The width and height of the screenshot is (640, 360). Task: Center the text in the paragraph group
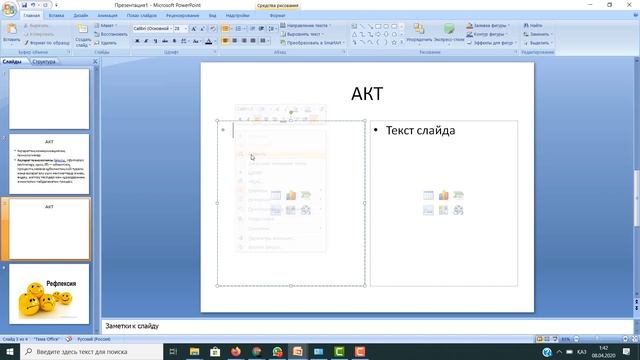click(x=235, y=41)
